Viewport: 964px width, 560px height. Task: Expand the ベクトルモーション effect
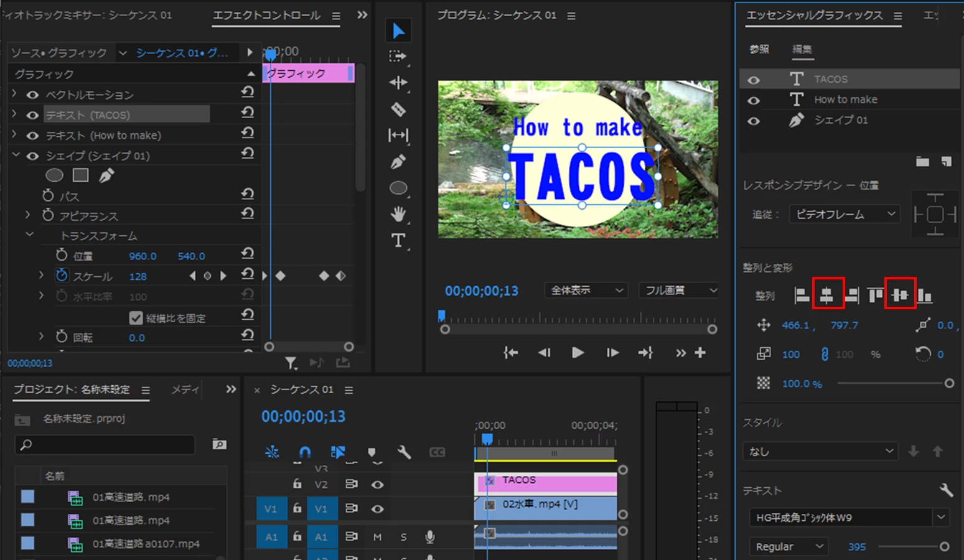click(14, 94)
